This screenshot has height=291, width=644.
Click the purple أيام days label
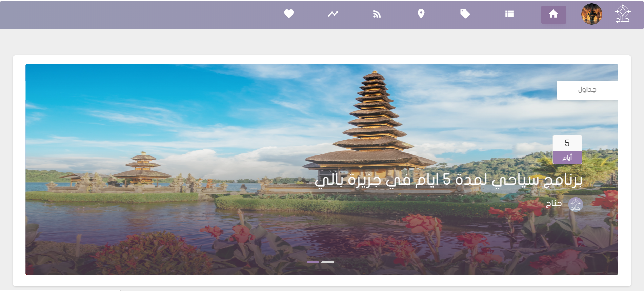[x=567, y=158]
